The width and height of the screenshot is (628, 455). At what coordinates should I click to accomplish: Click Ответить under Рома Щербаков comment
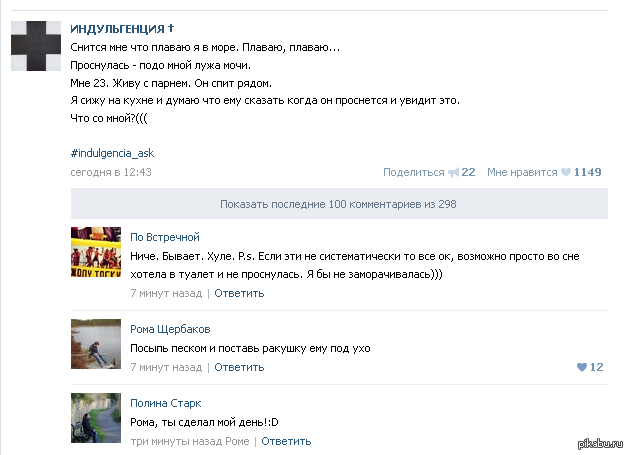(239, 367)
